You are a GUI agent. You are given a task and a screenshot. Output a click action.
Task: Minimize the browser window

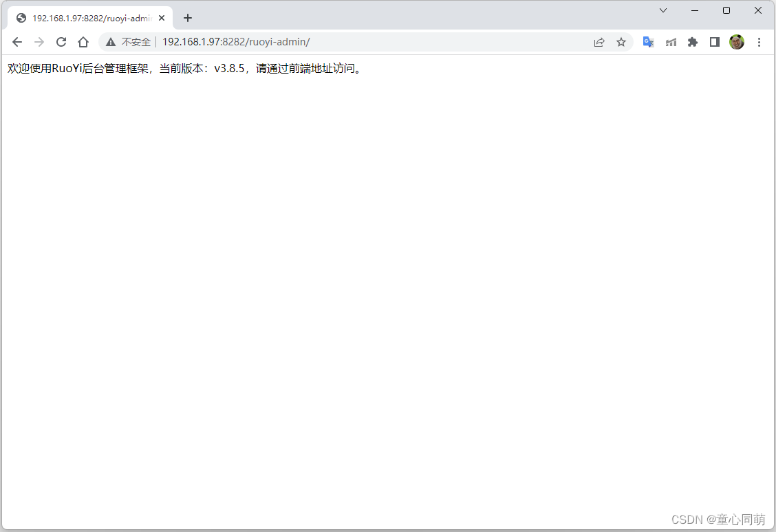click(695, 10)
